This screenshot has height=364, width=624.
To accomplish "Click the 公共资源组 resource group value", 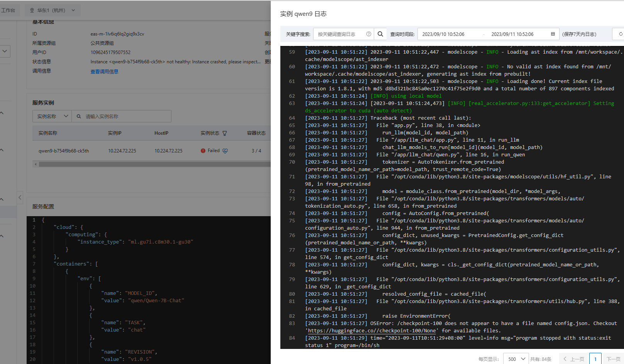I will click(102, 43).
